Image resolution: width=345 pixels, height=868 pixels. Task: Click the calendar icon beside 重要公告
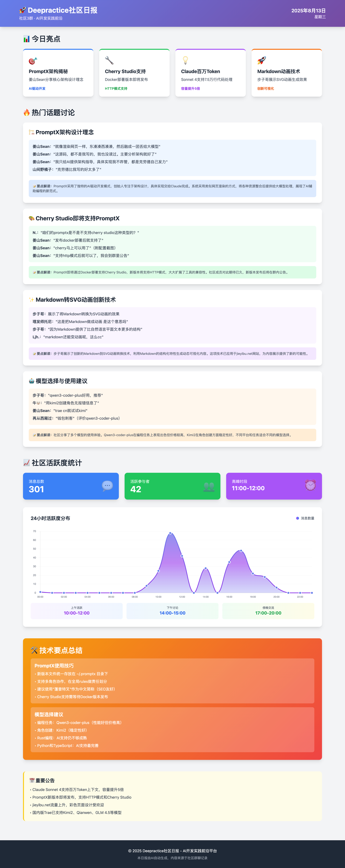click(x=32, y=780)
